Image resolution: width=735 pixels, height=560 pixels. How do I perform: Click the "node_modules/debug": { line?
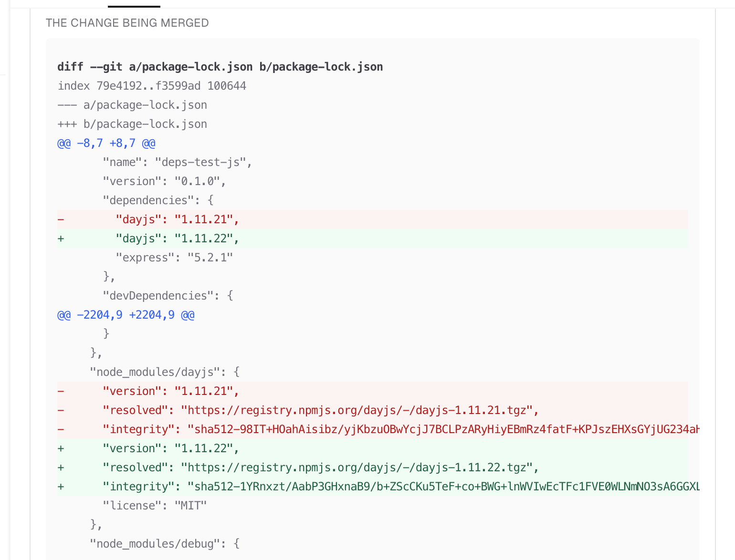click(x=165, y=544)
